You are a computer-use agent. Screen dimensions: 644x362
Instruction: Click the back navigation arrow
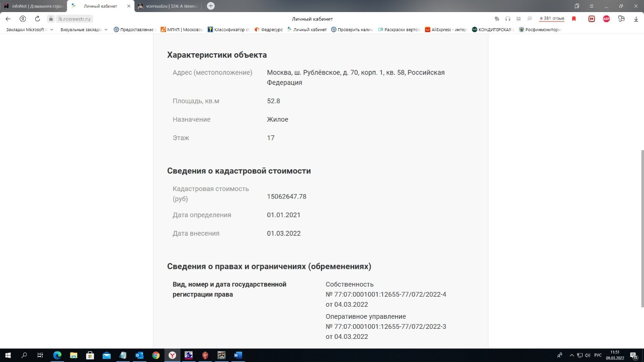coord(8,19)
